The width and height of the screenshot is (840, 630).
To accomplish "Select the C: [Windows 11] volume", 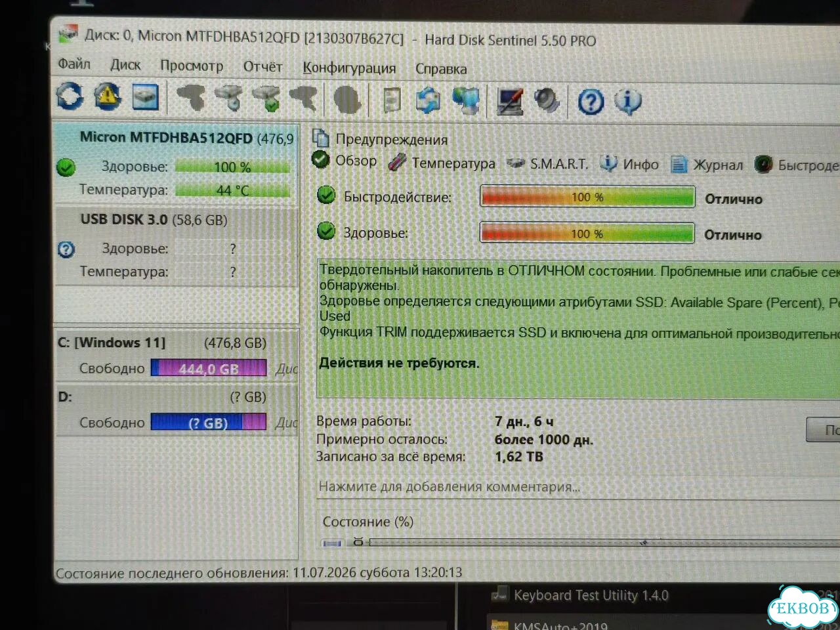I will click(177, 356).
